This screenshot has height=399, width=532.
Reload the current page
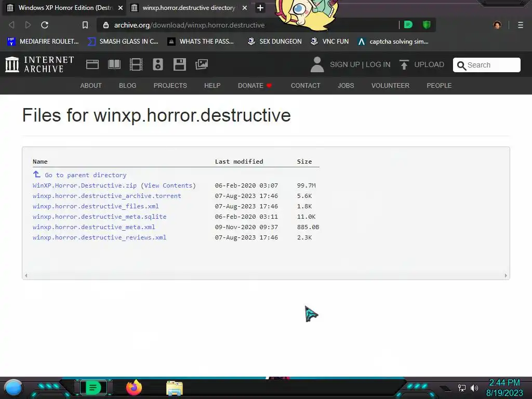45,25
